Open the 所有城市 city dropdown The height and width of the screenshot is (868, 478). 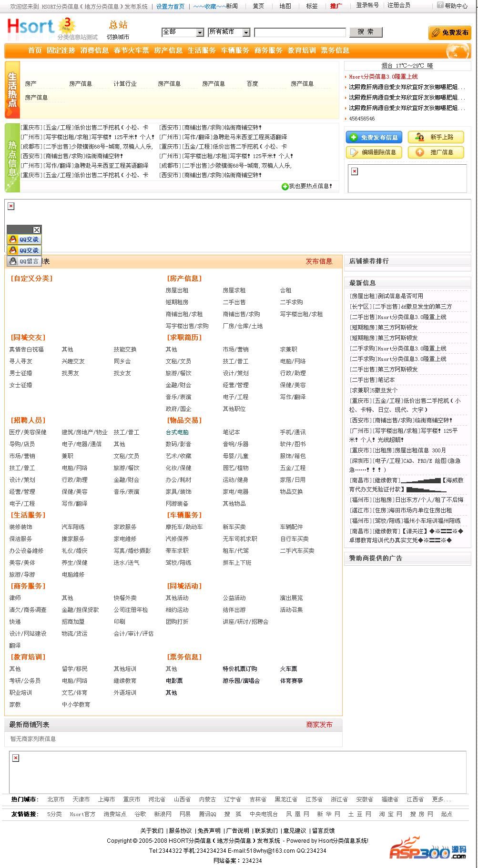[x=229, y=32]
